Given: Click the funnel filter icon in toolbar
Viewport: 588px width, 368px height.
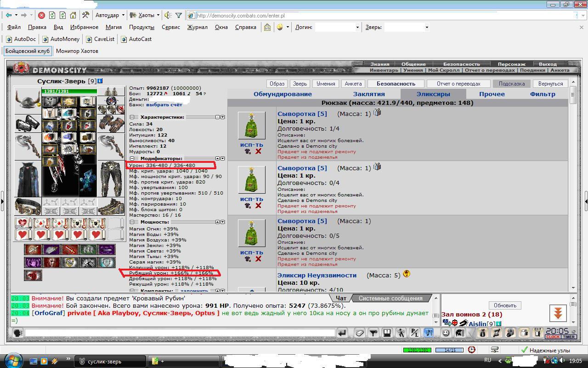Looking at the screenshot, I should (x=179, y=15).
